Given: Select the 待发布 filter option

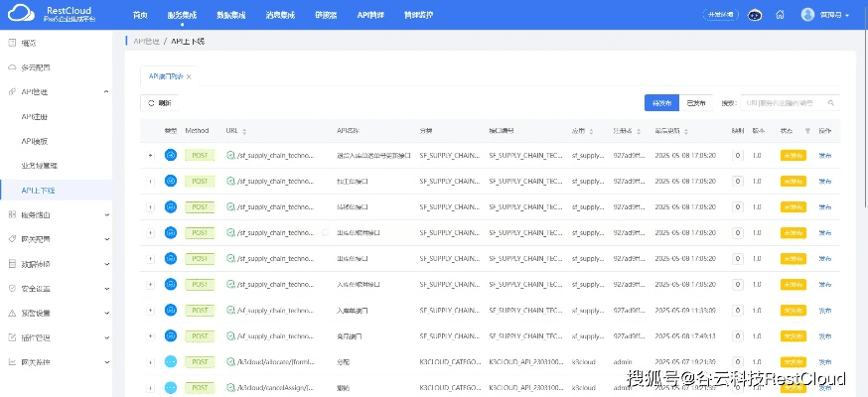Looking at the screenshot, I should (662, 102).
